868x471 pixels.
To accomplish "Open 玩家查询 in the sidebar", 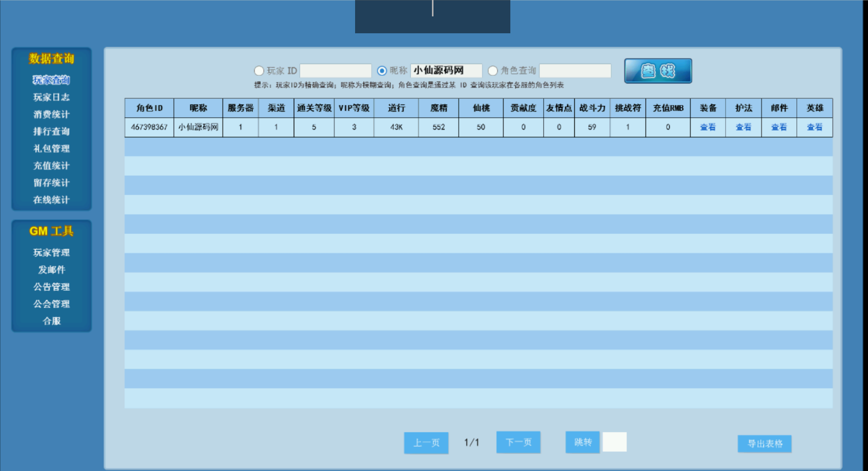I will tap(51, 80).
